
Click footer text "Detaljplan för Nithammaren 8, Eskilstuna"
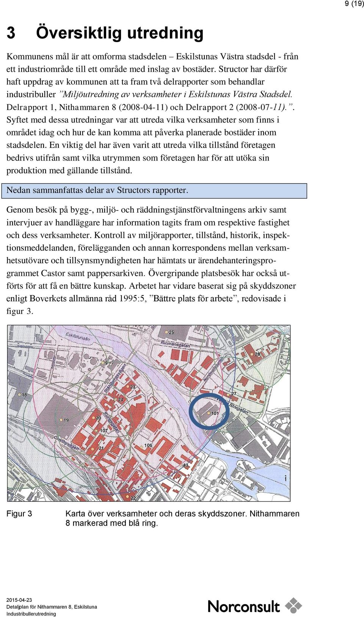[x=52, y=607]
